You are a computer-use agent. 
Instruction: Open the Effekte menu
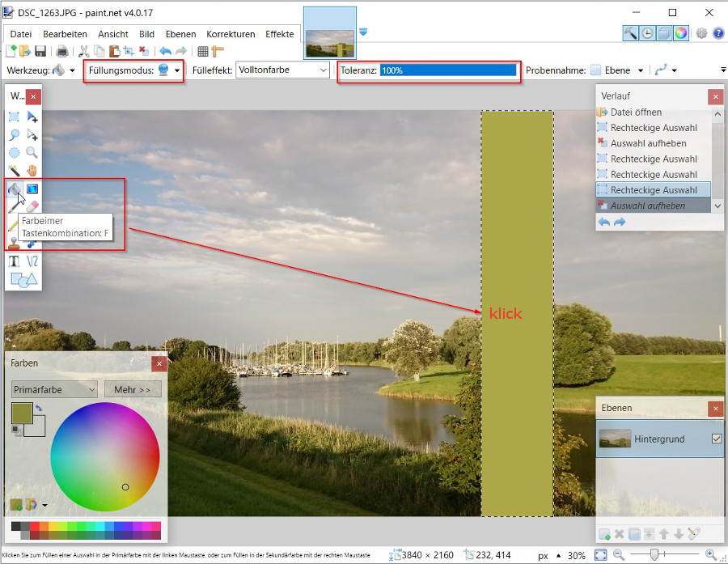[x=280, y=34]
